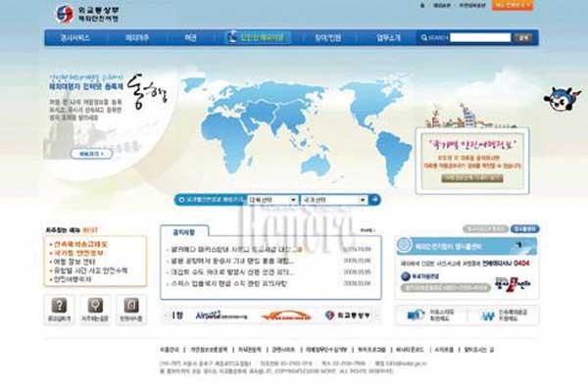The height and width of the screenshot is (392, 588).
Task: Open the fifth navigation menu item
Action: tap(327, 38)
